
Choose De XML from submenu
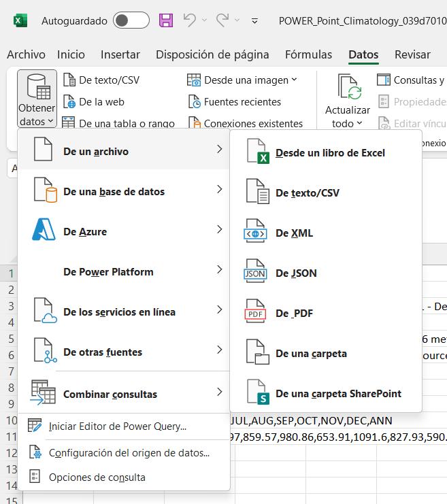pos(326,233)
